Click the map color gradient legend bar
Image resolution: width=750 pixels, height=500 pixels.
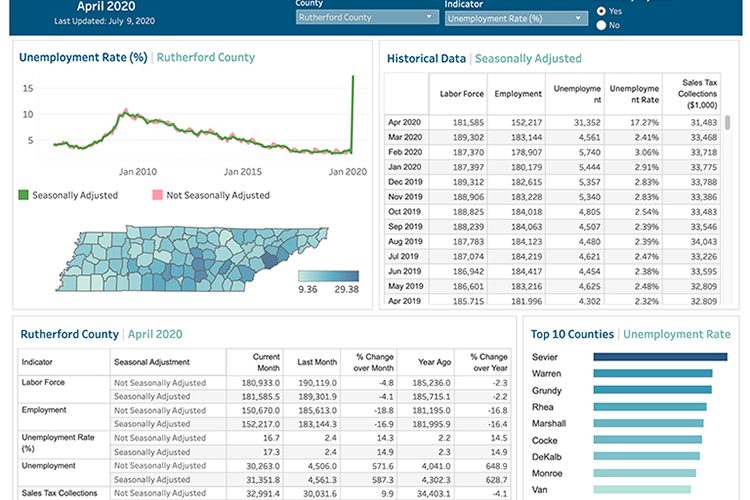[328, 277]
